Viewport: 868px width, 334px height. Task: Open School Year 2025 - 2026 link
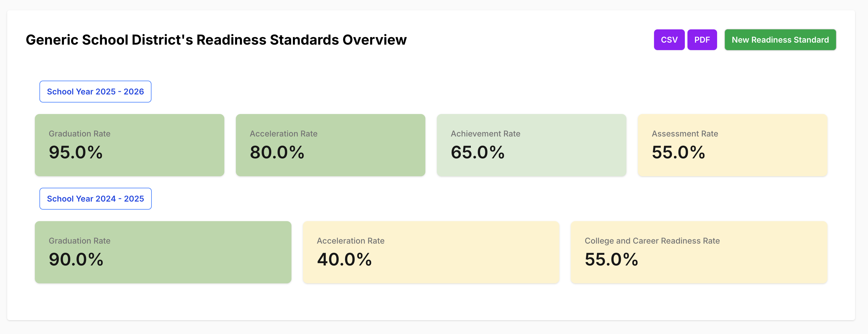pyautogui.click(x=95, y=92)
